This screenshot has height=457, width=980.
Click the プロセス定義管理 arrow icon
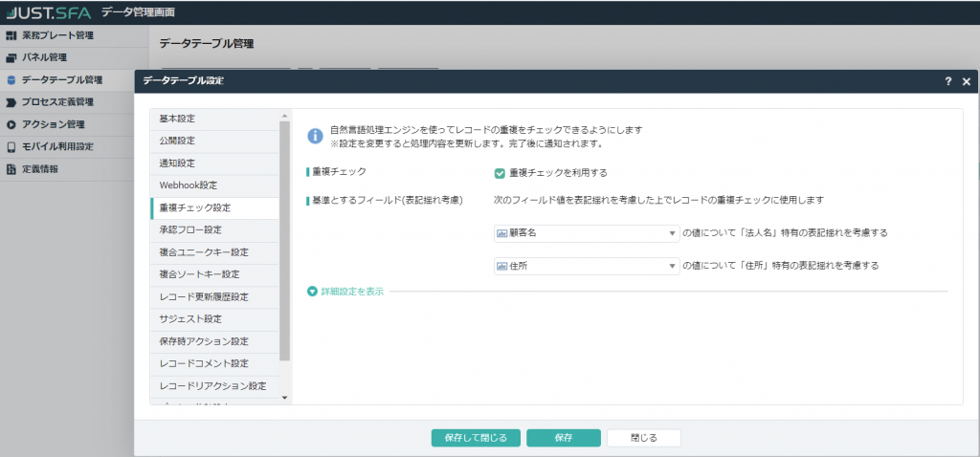[11, 102]
